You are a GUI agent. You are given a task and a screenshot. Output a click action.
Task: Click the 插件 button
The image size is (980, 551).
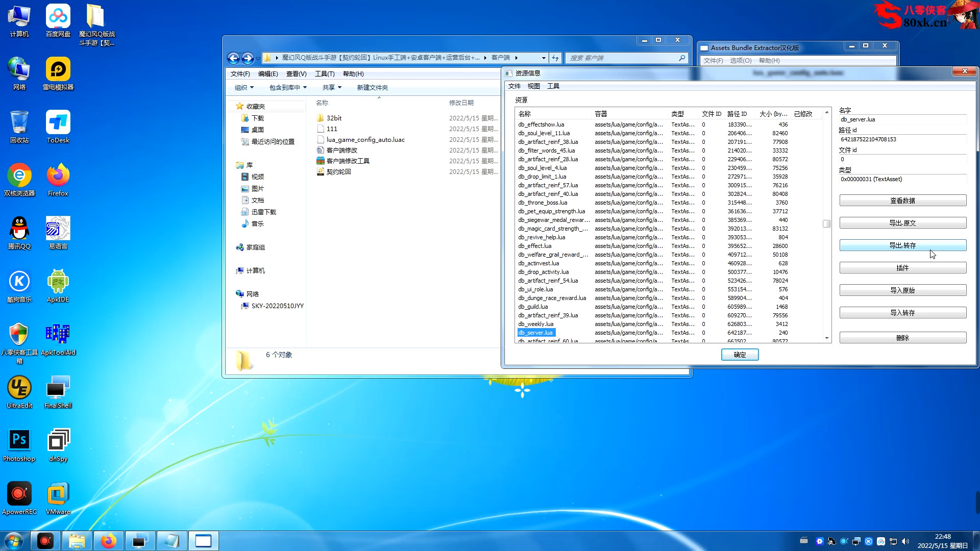coord(902,268)
